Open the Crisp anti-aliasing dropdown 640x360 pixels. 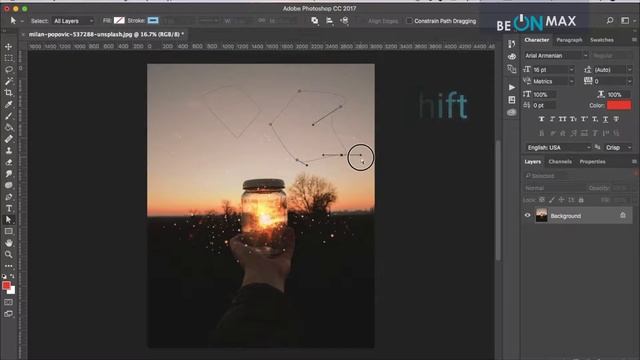pyautogui.click(x=618, y=147)
